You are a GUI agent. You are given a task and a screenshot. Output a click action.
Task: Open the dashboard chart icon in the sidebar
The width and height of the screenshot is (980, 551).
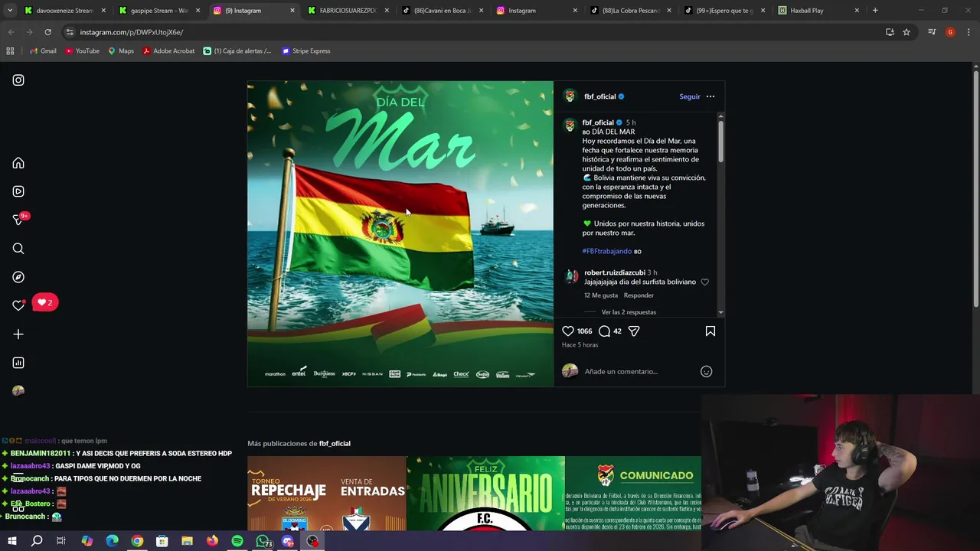click(18, 363)
